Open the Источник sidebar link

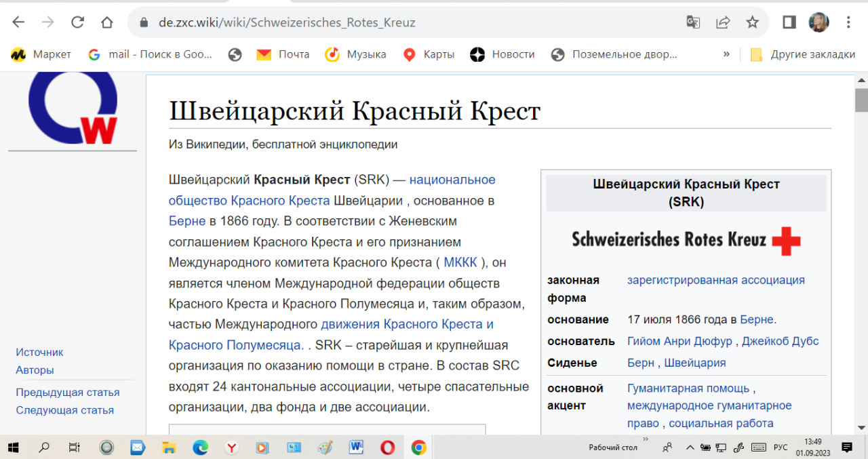coord(39,353)
